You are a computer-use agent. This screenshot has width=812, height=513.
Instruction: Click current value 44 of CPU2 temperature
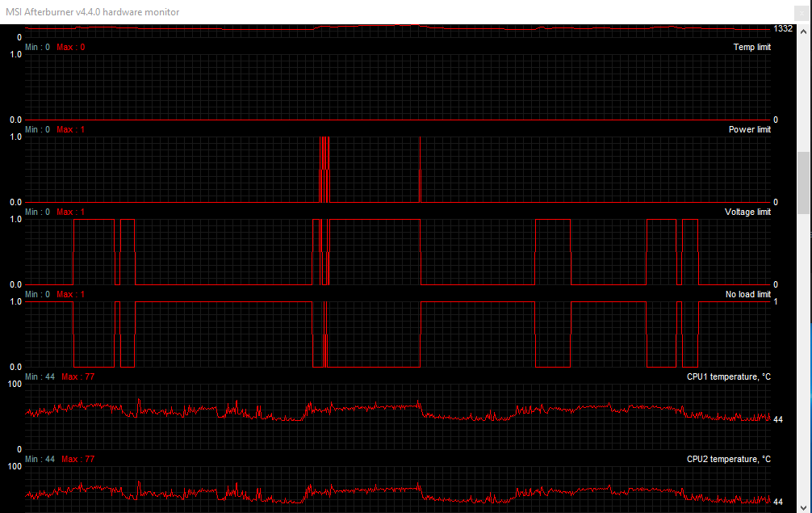pyautogui.click(x=778, y=502)
